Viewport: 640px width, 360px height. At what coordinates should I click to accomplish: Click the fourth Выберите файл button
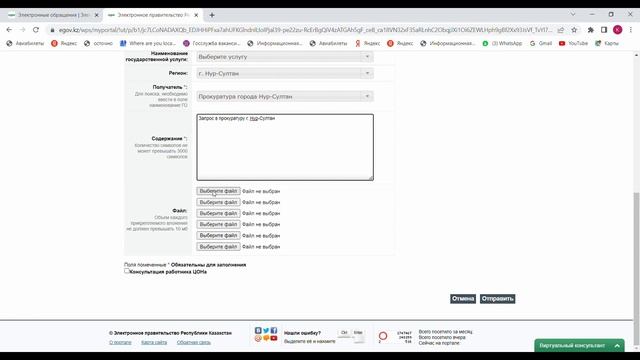point(218,224)
